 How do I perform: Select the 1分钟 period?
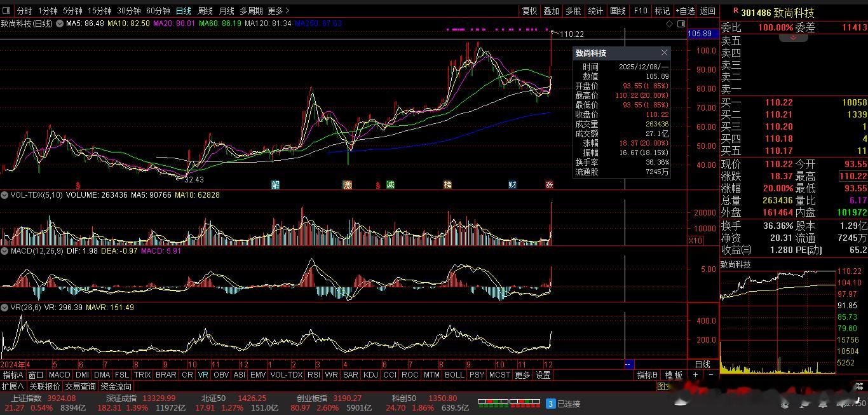[47, 11]
